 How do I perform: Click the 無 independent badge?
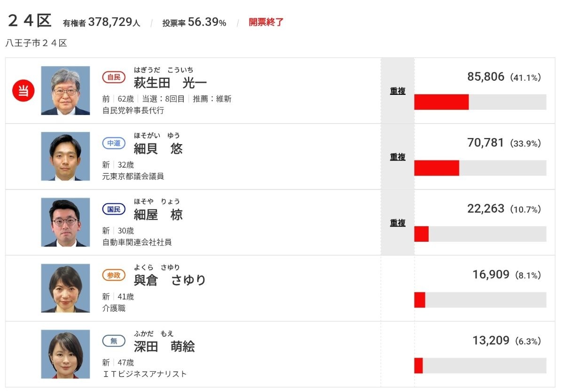click(114, 341)
